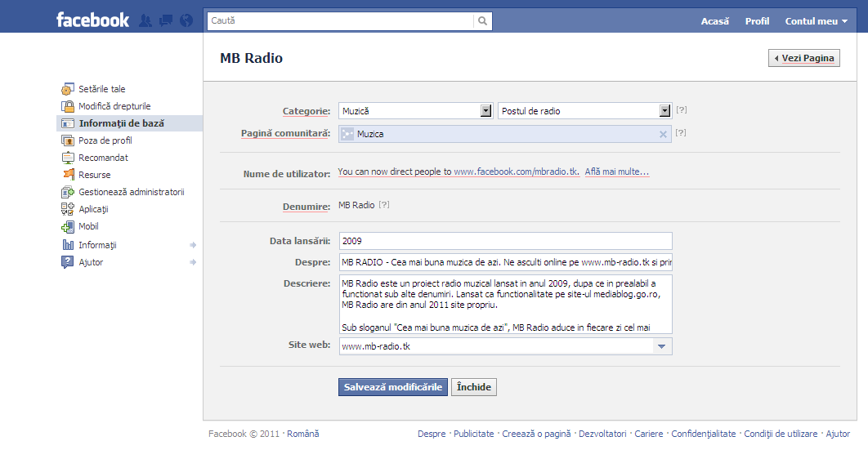Click the Aplicații sidebar icon
Image resolution: width=868 pixels, height=450 pixels.
point(68,209)
